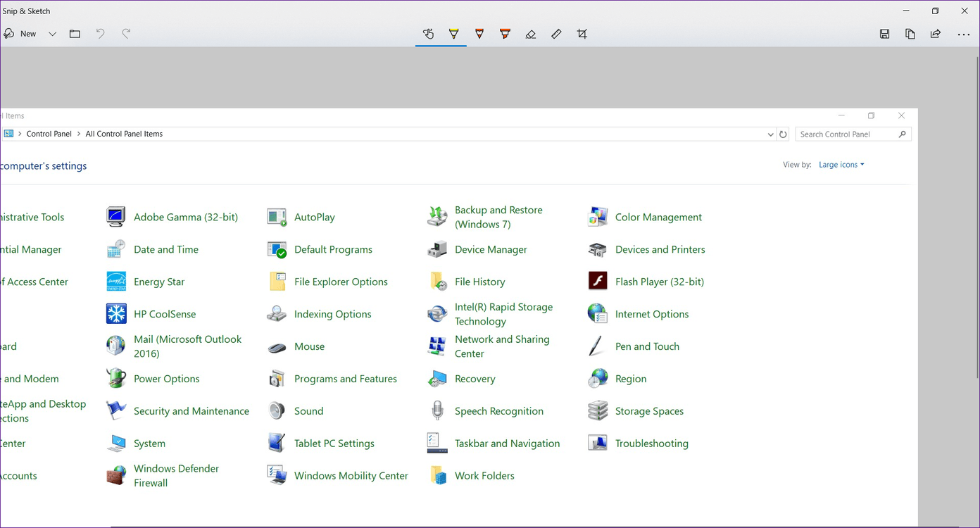The image size is (980, 528).
Task: Click the Date and Time icon
Action: click(116, 249)
